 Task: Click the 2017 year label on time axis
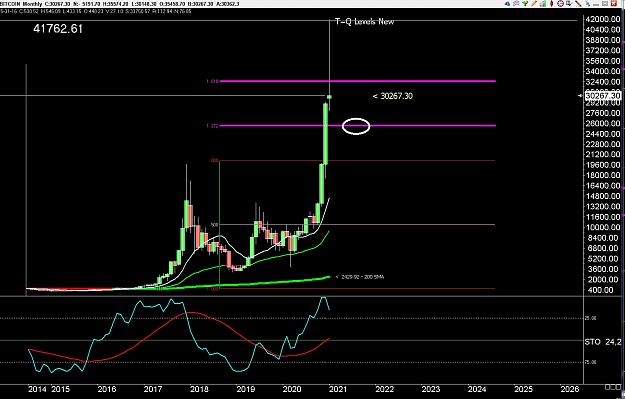(153, 389)
